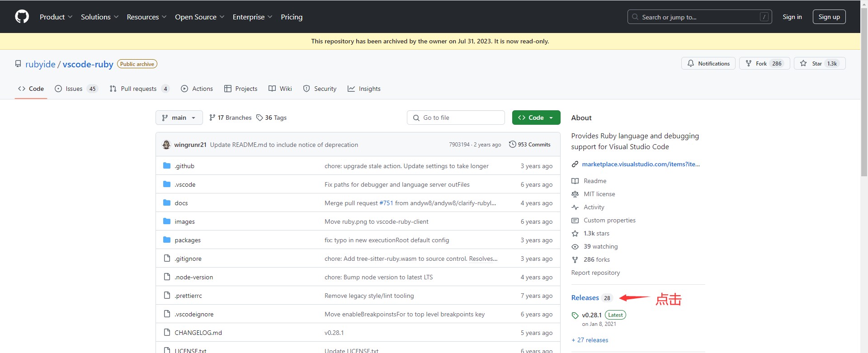Expand the Open Source menu

[x=199, y=17]
